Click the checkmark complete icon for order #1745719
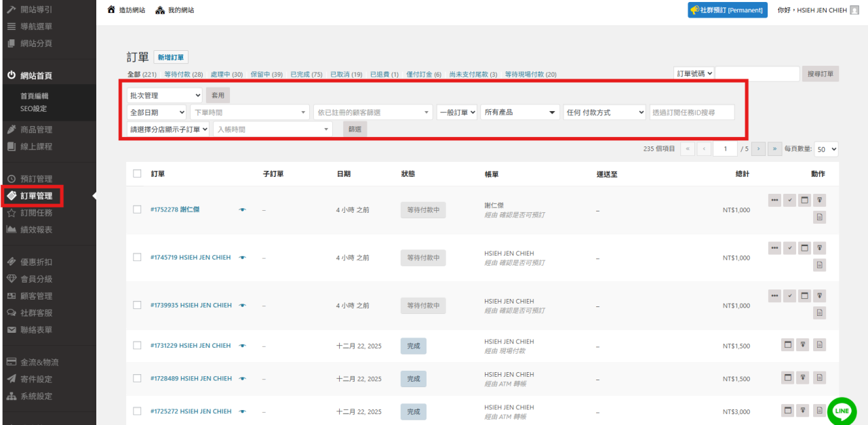Image resolution: width=868 pixels, height=425 pixels. tap(789, 248)
